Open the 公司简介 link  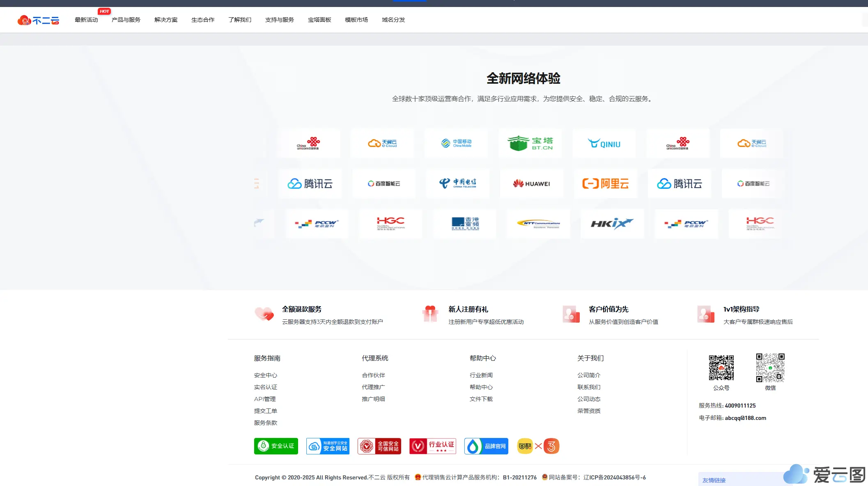click(x=589, y=375)
